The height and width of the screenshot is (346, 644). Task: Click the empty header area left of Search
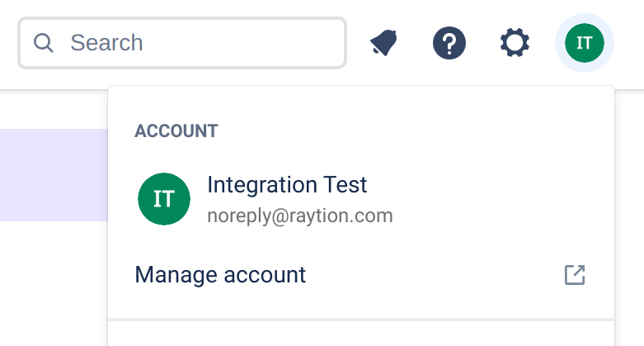8,43
